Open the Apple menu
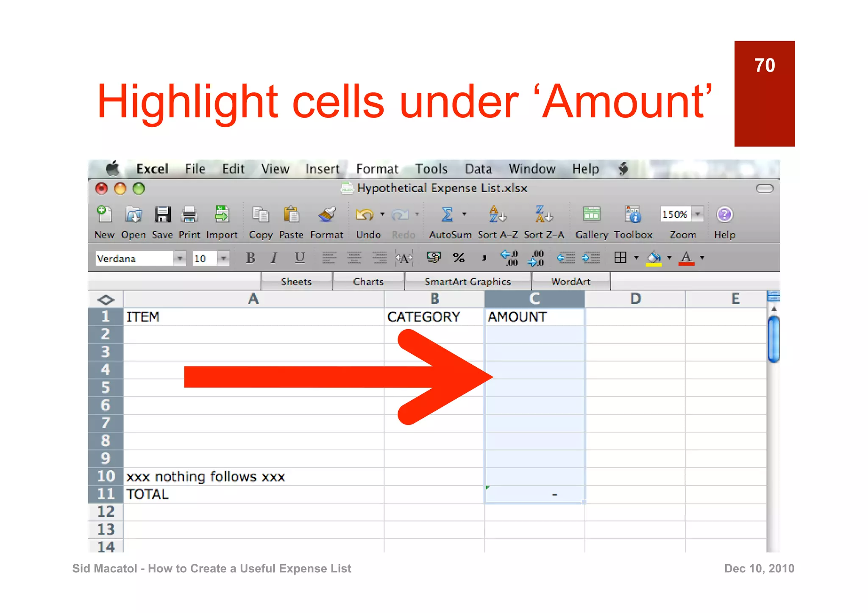The height and width of the screenshot is (613, 868). click(x=112, y=169)
